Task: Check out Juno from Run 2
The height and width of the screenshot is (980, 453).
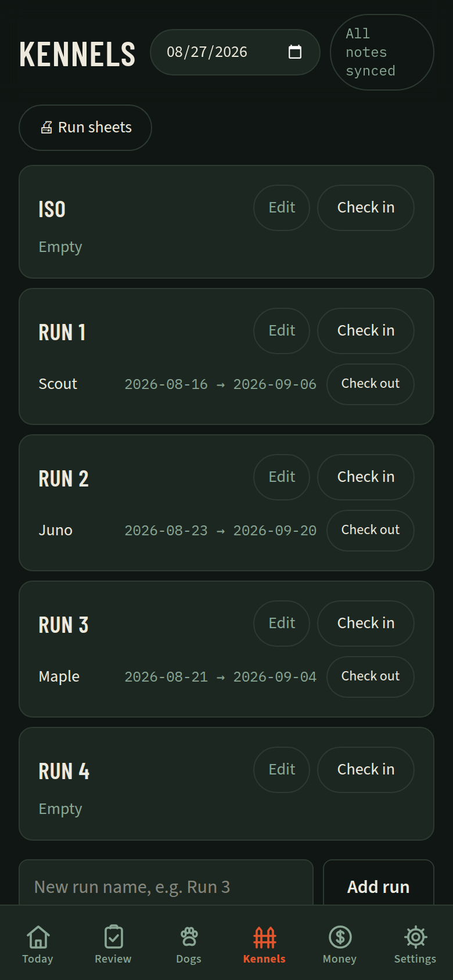Action: tap(371, 530)
